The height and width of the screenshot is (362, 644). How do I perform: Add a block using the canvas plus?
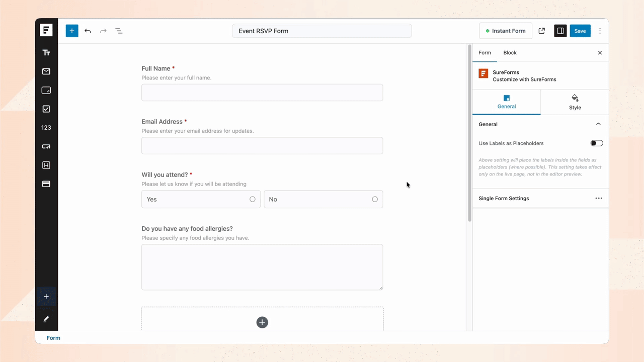point(262,322)
